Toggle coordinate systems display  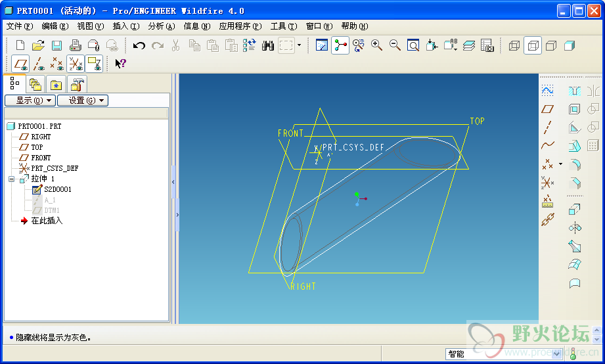coord(76,64)
